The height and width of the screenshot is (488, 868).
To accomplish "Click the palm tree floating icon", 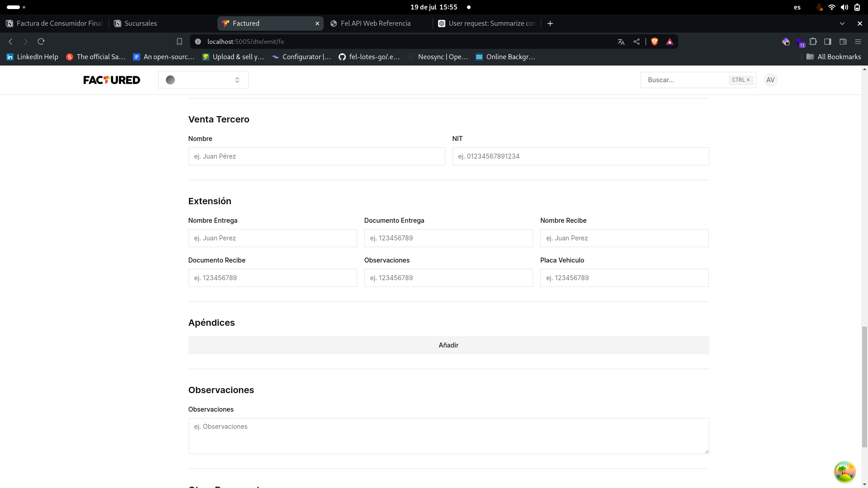I will pyautogui.click(x=844, y=472).
